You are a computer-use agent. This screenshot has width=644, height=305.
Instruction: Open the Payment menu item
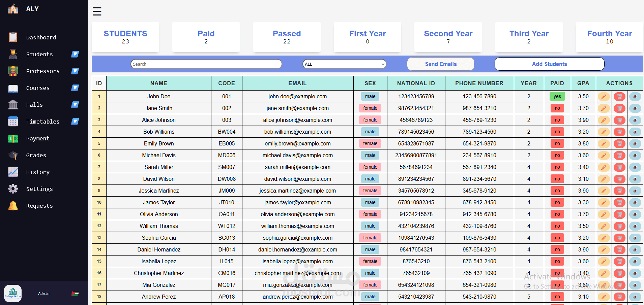38,138
